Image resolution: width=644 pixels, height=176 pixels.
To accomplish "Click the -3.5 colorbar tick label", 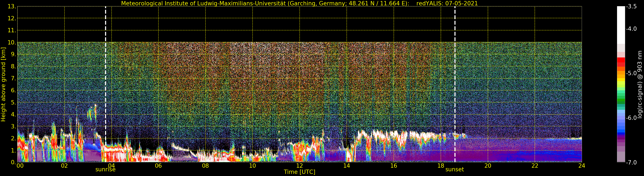I will pyautogui.click(x=631, y=6).
